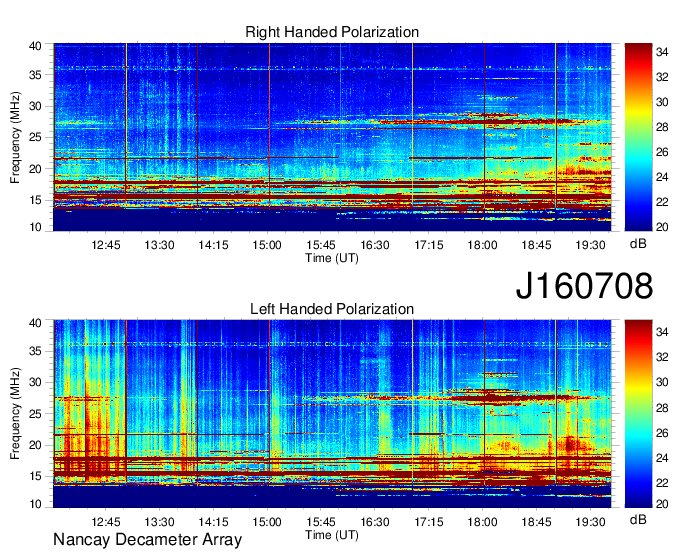Select the 12:45 tick under Right Handed plot
This screenshot has width=680, height=552.
click(x=106, y=245)
